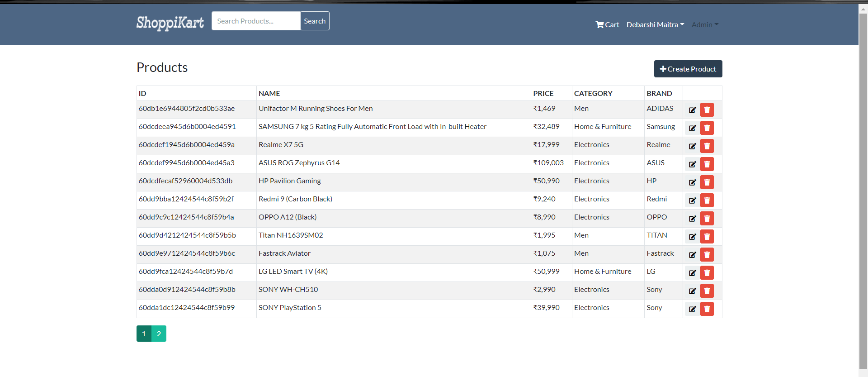Click the price ₹32,489

click(x=546, y=127)
